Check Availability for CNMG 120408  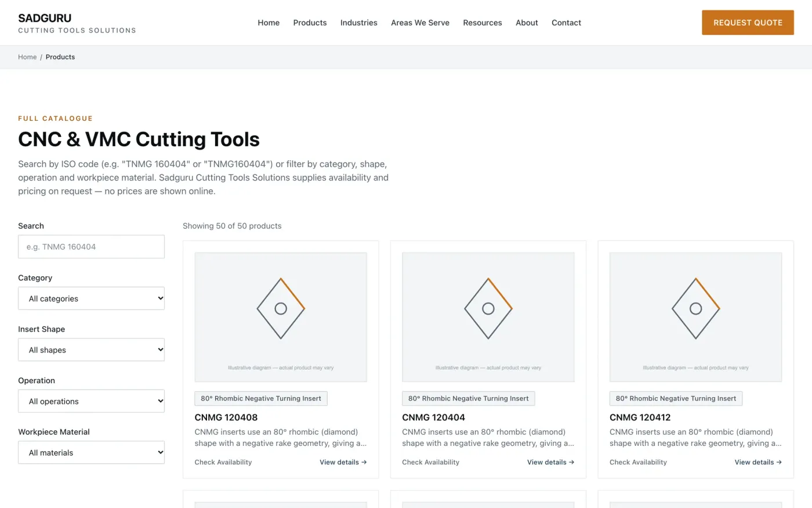coord(223,462)
